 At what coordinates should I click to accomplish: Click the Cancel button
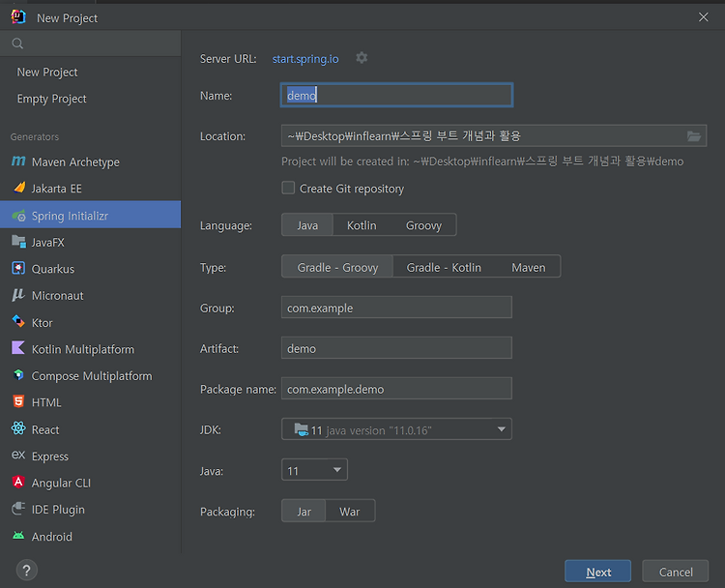(676, 572)
